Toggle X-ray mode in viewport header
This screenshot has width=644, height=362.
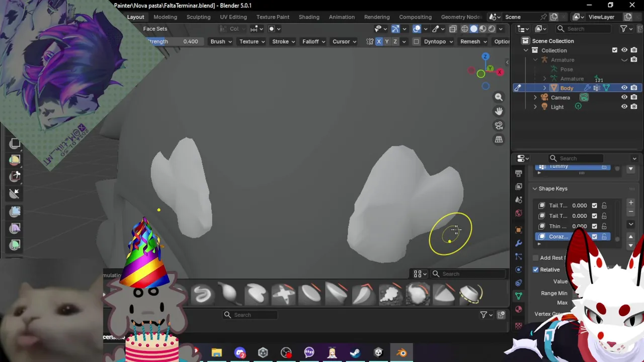453,29
